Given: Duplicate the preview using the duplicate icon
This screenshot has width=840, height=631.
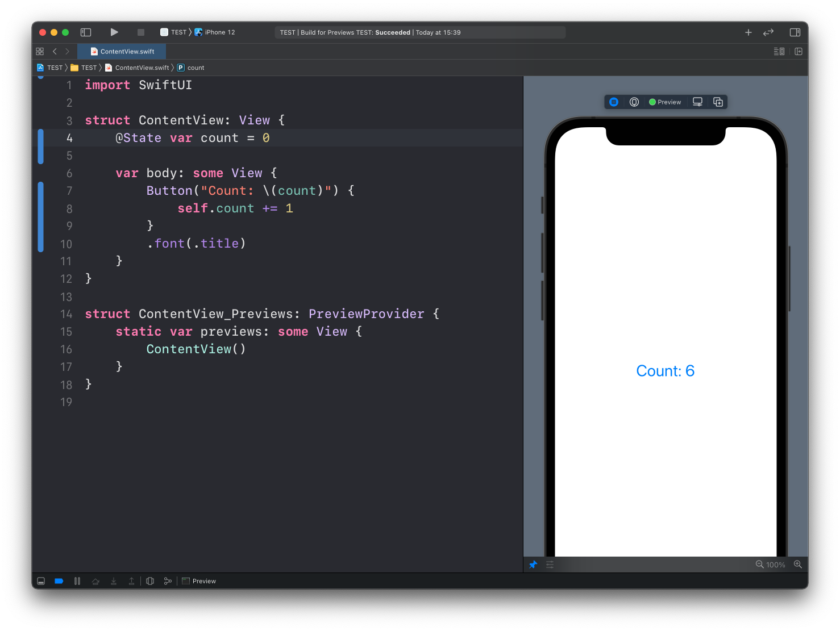Looking at the screenshot, I should pyautogui.click(x=718, y=102).
